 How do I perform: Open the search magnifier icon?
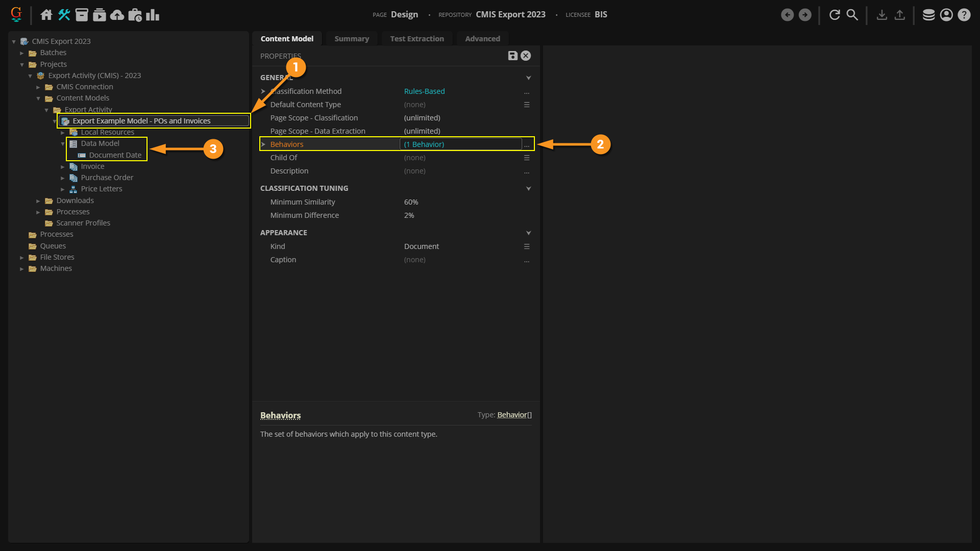point(852,15)
